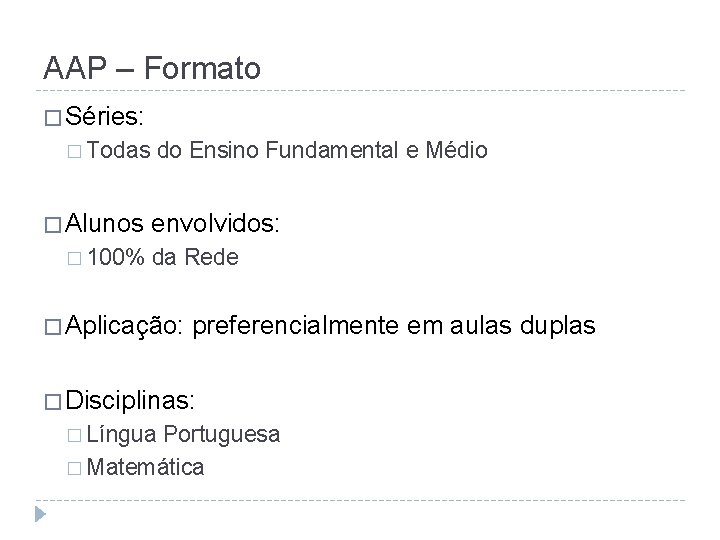720x540 pixels.
Task: Click the small bullet before Matemática
Action: [x=74, y=468]
